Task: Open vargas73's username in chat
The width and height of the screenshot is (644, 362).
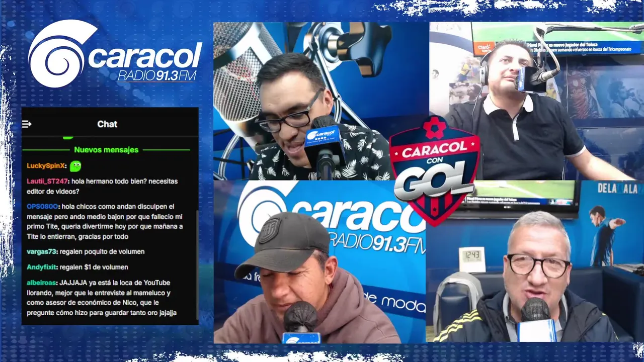Action: coord(42,251)
